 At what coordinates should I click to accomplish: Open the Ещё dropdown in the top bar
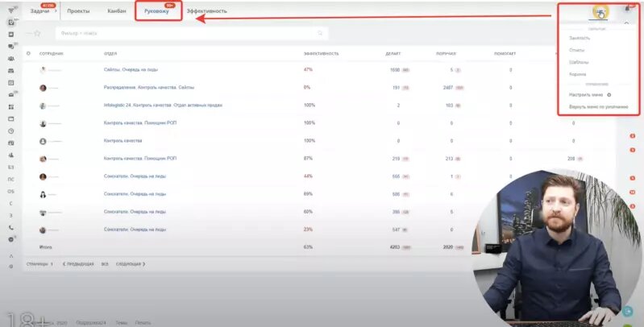click(x=600, y=12)
